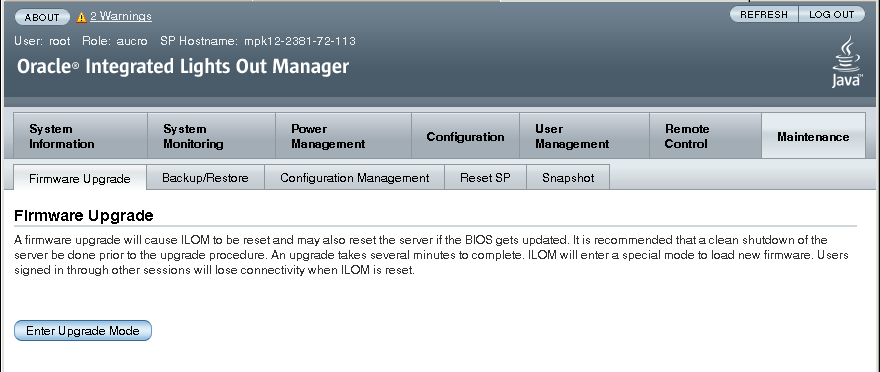Viewport: 880px width, 372px height.
Task: Go to the Snapshot sub-tab
Action: [568, 178]
